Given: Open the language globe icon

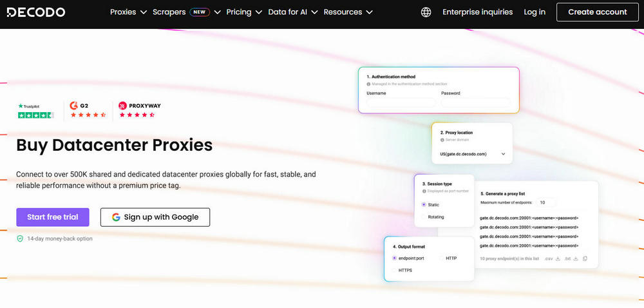Looking at the screenshot, I should (426, 12).
